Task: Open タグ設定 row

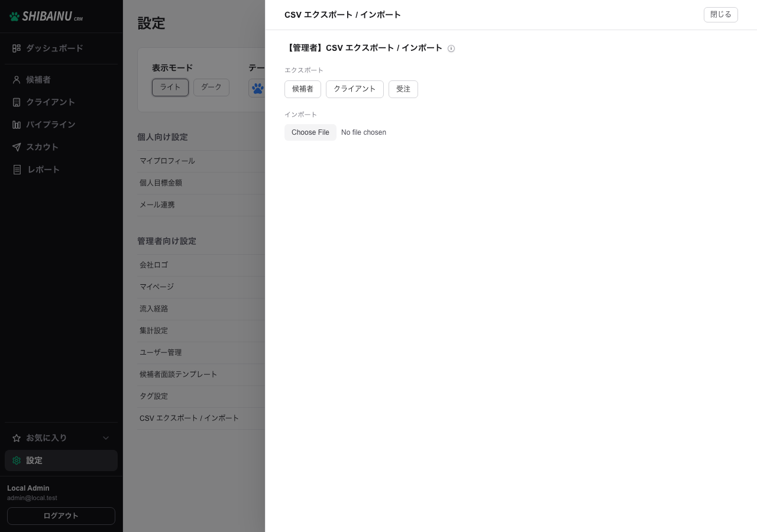Action: click(x=201, y=396)
